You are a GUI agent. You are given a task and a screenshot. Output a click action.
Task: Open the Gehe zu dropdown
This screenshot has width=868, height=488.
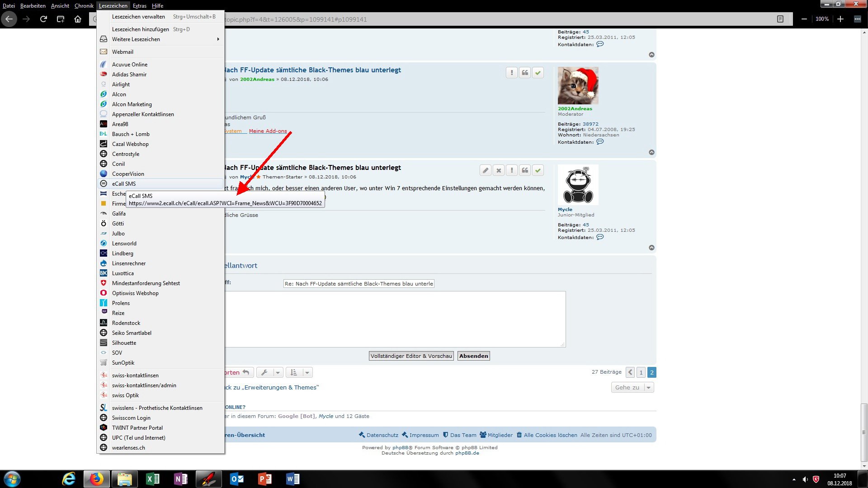point(632,387)
